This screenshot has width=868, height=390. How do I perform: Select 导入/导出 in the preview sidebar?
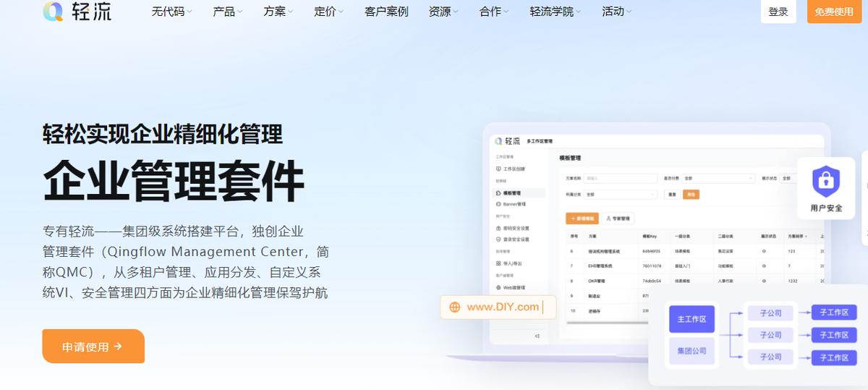pyautogui.click(x=510, y=263)
